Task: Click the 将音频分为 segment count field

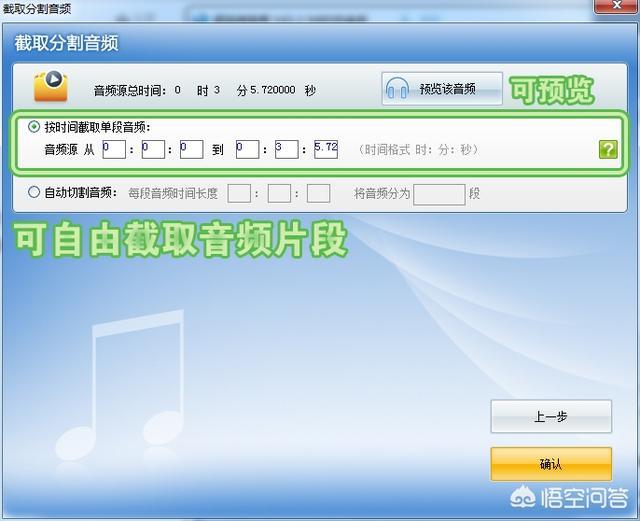Action: (439, 194)
